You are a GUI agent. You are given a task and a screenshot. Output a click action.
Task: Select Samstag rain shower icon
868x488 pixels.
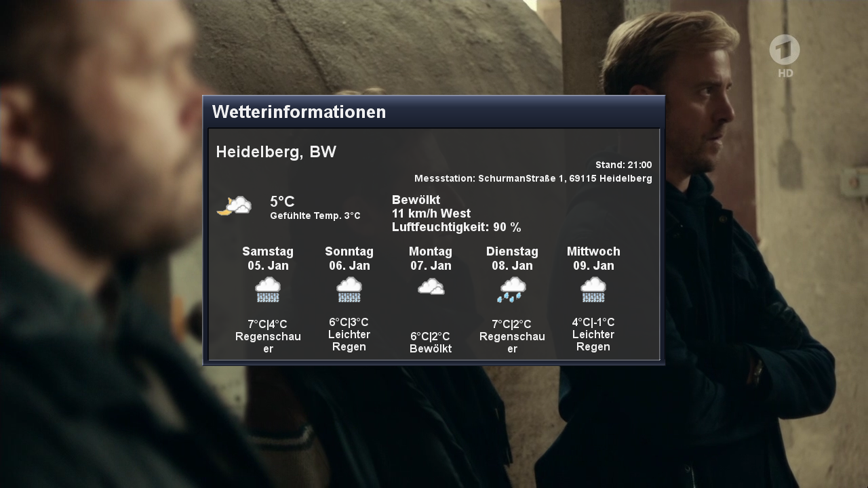coord(268,289)
